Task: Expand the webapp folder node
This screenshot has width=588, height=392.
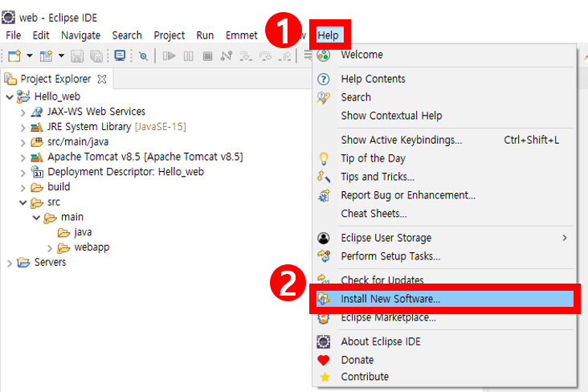Action: point(50,247)
